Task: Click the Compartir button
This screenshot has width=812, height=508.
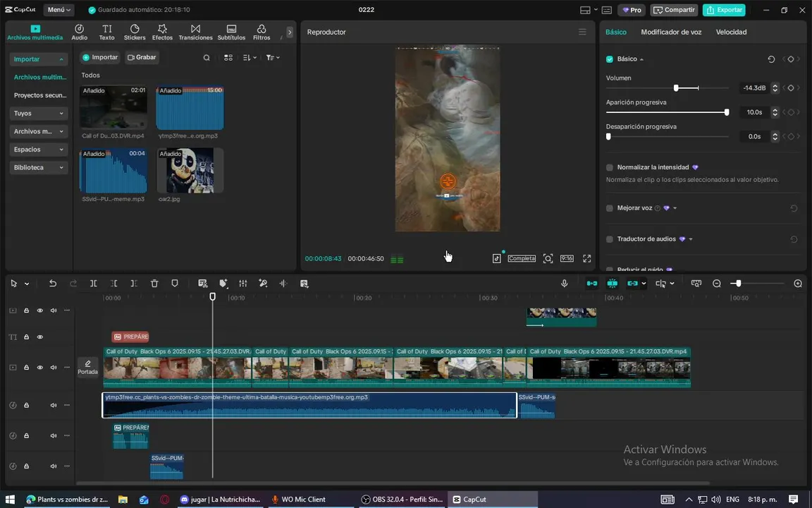Action: 675,10
